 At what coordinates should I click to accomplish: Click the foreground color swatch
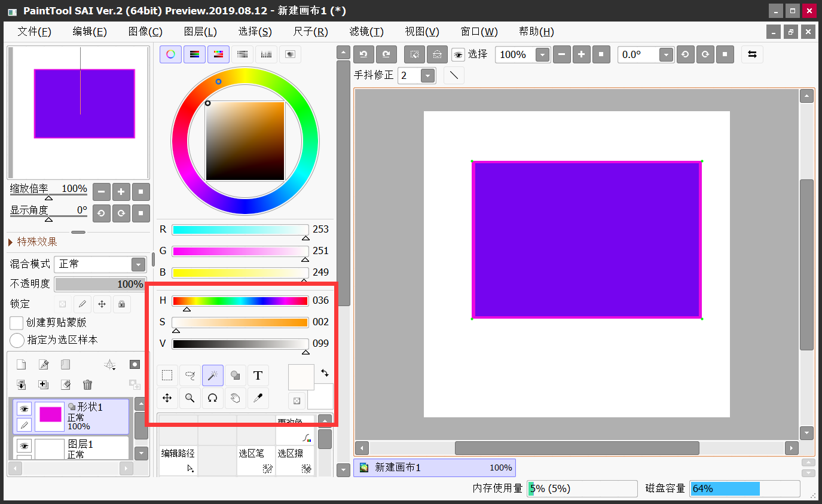pos(301,377)
